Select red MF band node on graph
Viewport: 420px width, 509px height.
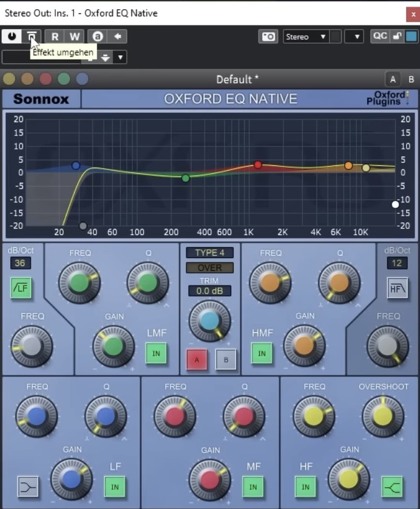click(x=258, y=165)
